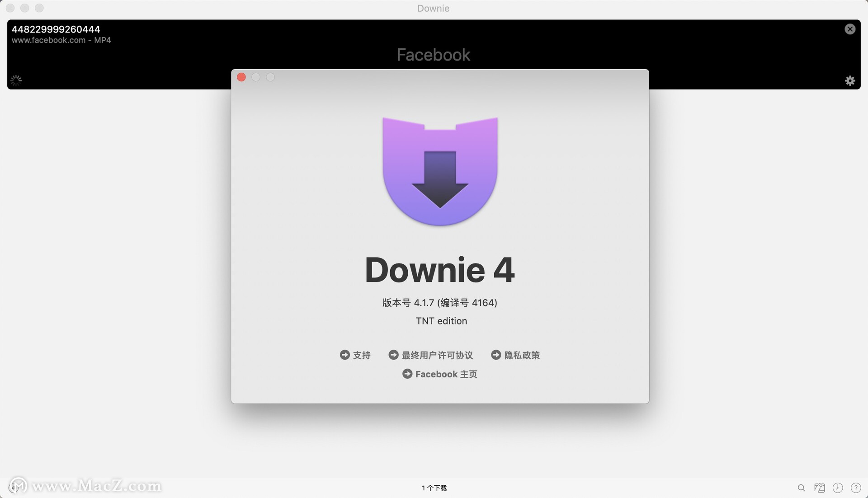
Task: Close the About Downie 4 window
Action: (241, 77)
